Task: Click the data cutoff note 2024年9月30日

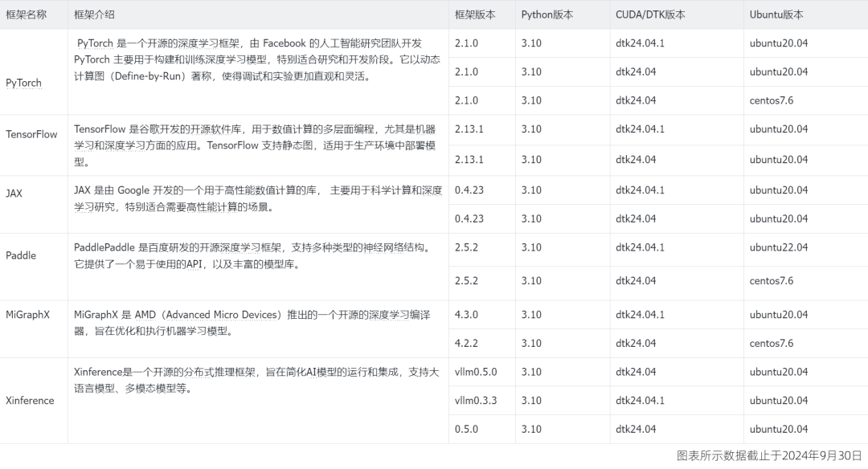Action: 770,456
